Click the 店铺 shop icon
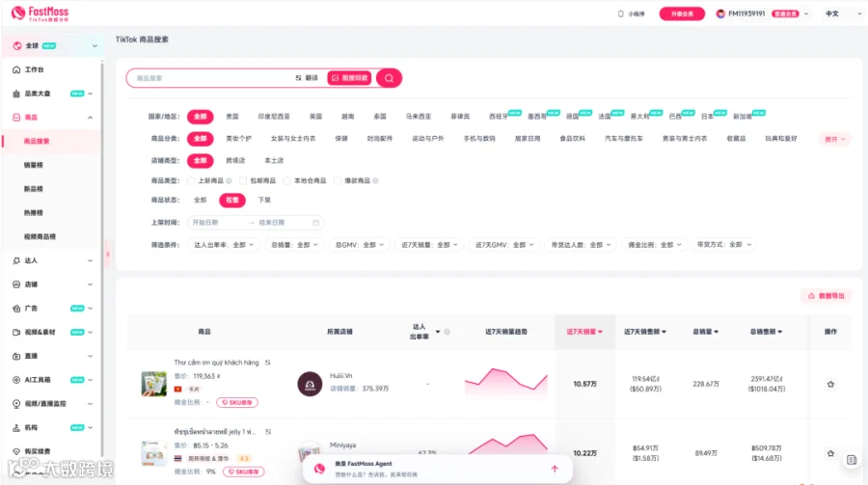Image resolution: width=868 pixels, height=485 pixels. click(x=16, y=284)
